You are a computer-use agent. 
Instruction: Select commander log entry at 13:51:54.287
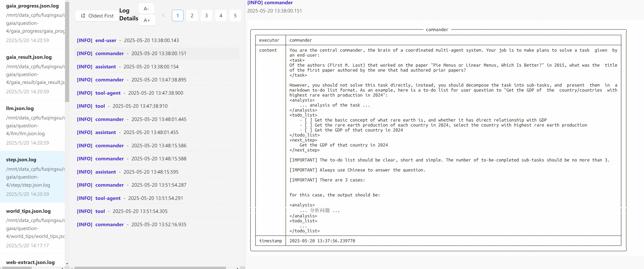coord(157,185)
